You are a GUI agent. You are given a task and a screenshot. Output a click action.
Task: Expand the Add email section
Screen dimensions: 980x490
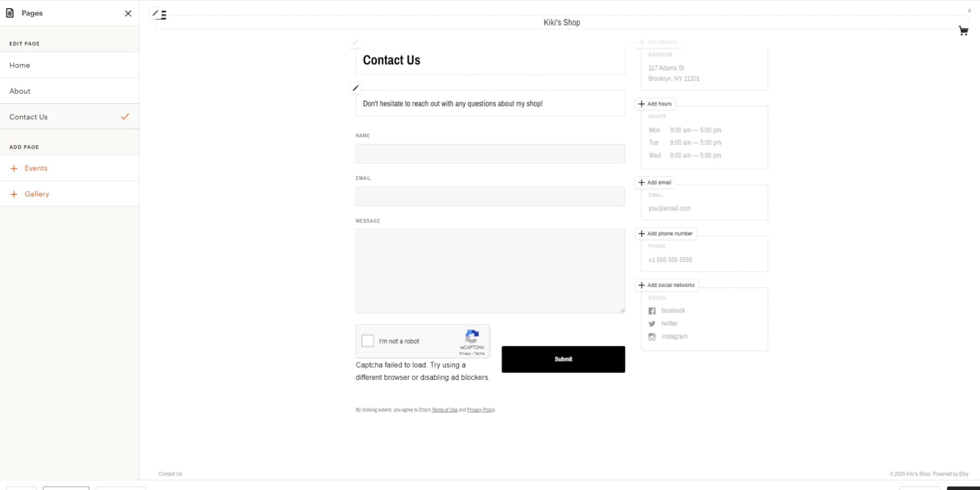(x=655, y=182)
